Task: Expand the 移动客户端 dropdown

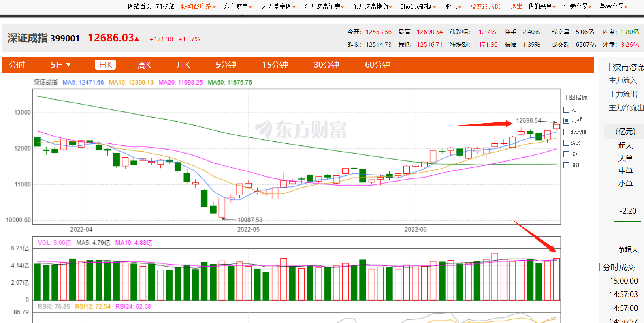Action: click(198, 6)
